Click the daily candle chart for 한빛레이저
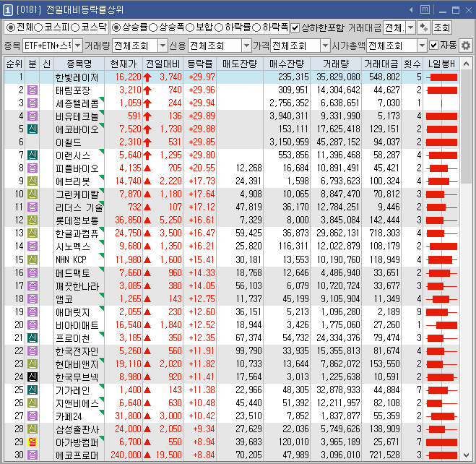Image resolution: width=476 pixels, height=464 pixels. (x=442, y=77)
